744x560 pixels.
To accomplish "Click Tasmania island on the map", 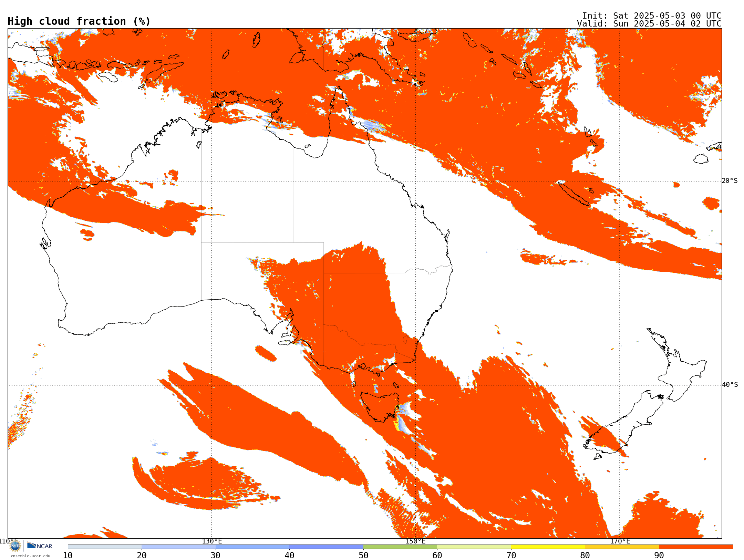I will (x=380, y=407).
